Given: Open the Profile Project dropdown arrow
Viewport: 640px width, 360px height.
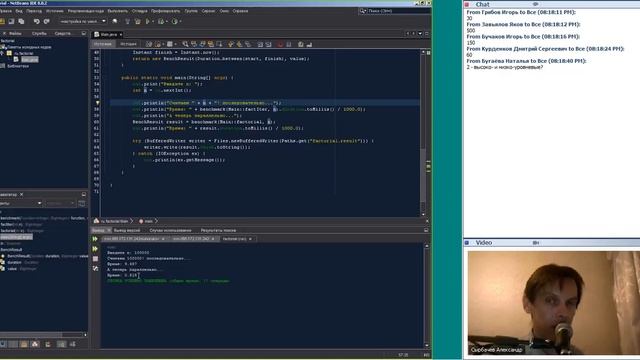Looking at the screenshot, I should coord(180,22).
